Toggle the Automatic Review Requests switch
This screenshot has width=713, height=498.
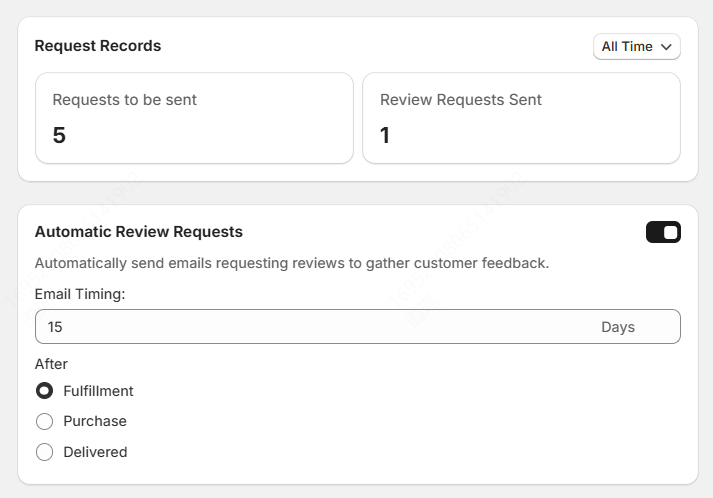(663, 232)
